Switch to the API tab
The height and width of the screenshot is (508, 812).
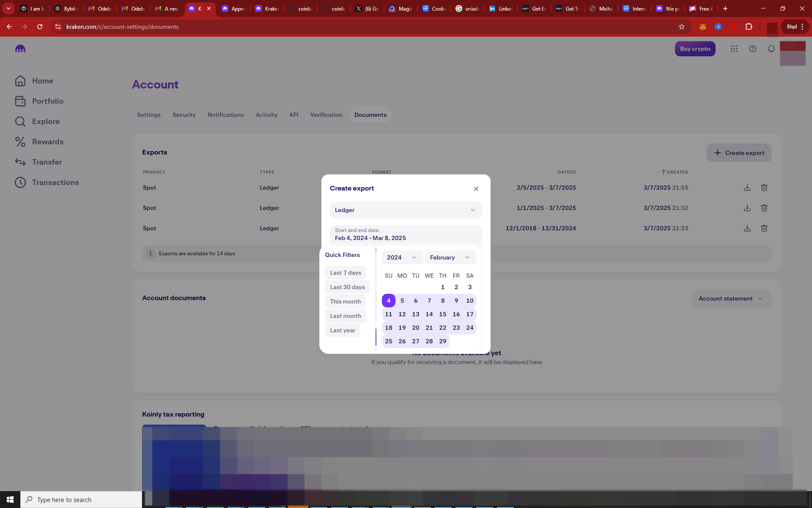coord(294,115)
